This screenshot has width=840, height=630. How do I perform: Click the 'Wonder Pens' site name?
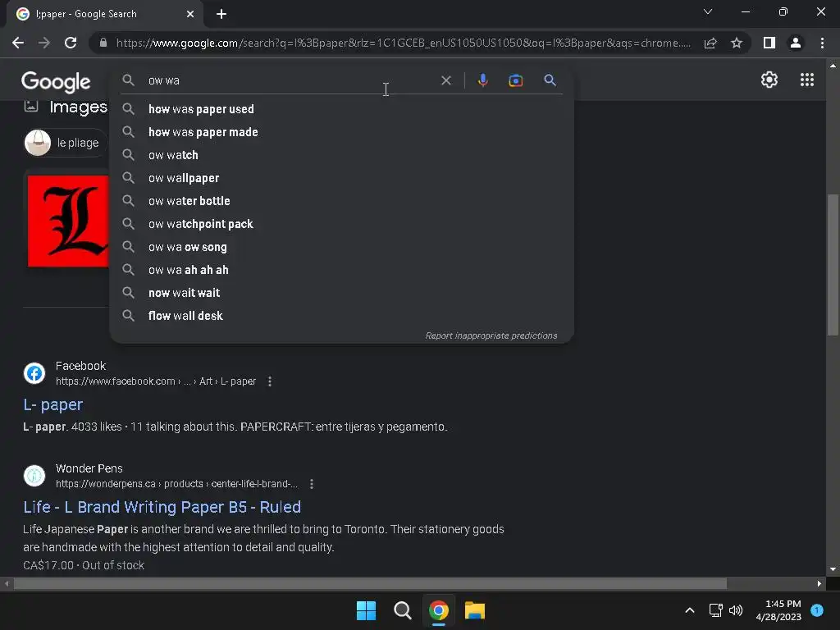[89, 468]
